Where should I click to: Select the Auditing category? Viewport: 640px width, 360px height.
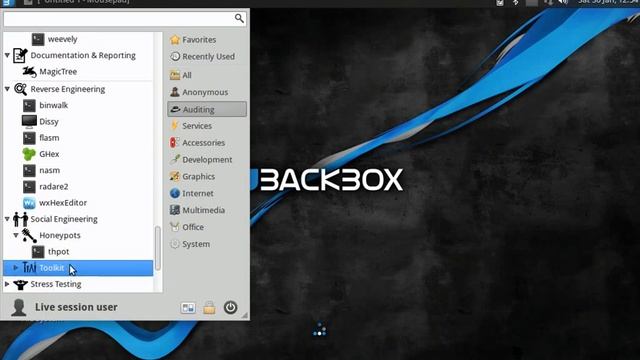click(x=207, y=109)
